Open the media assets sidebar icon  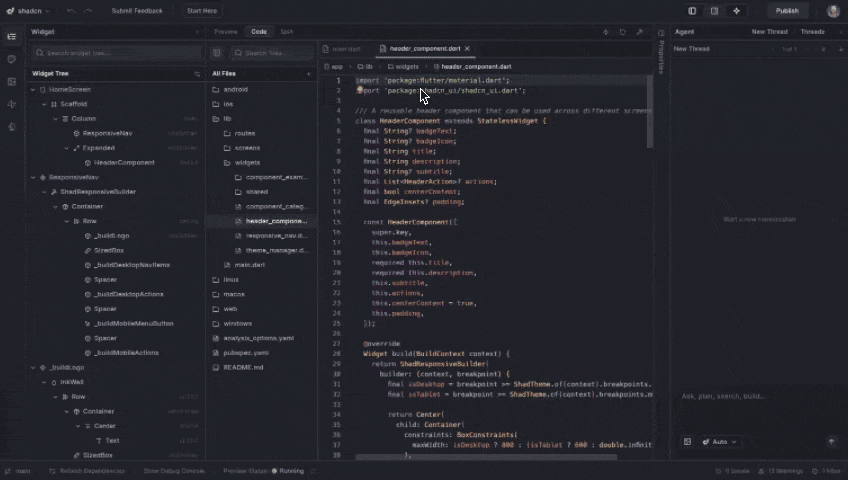pyautogui.click(x=11, y=82)
